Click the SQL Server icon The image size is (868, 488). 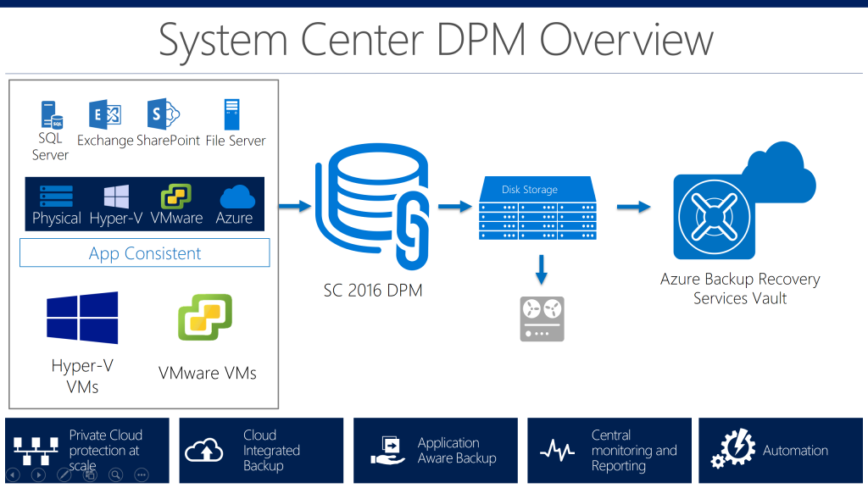tap(52, 114)
